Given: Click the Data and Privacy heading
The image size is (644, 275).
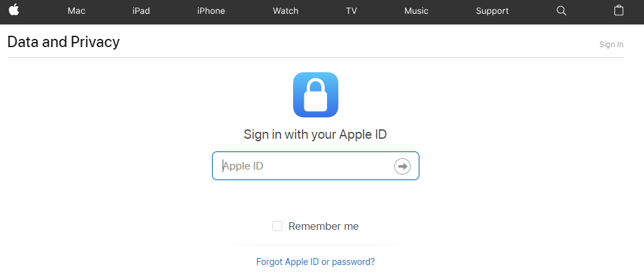Looking at the screenshot, I should [64, 42].
